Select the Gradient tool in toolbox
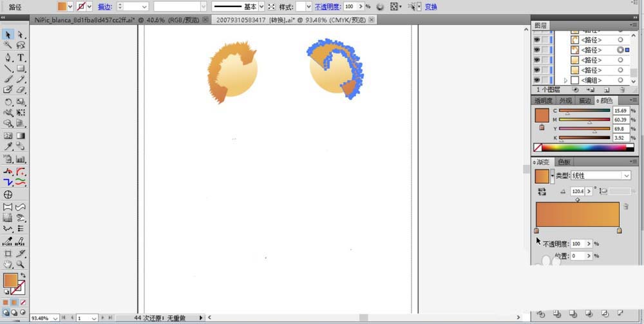This screenshot has height=324, width=644. pos(21,135)
